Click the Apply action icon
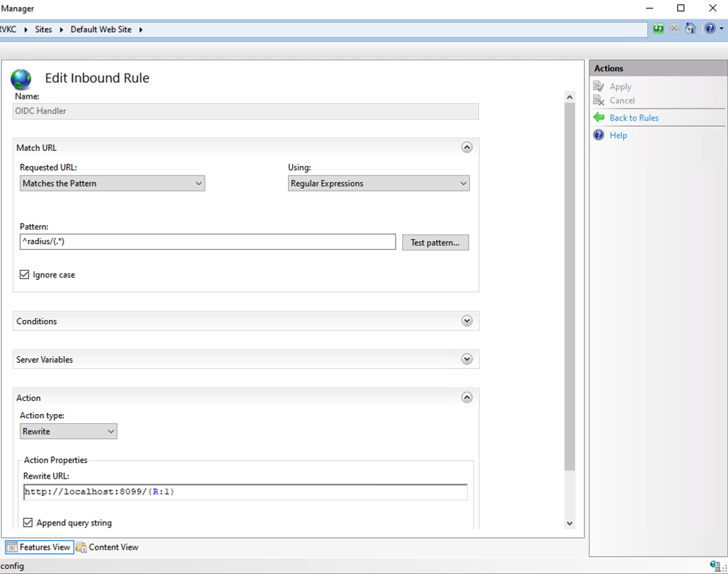The height and width of the screenshot is (574, 728). coord(599,86)
